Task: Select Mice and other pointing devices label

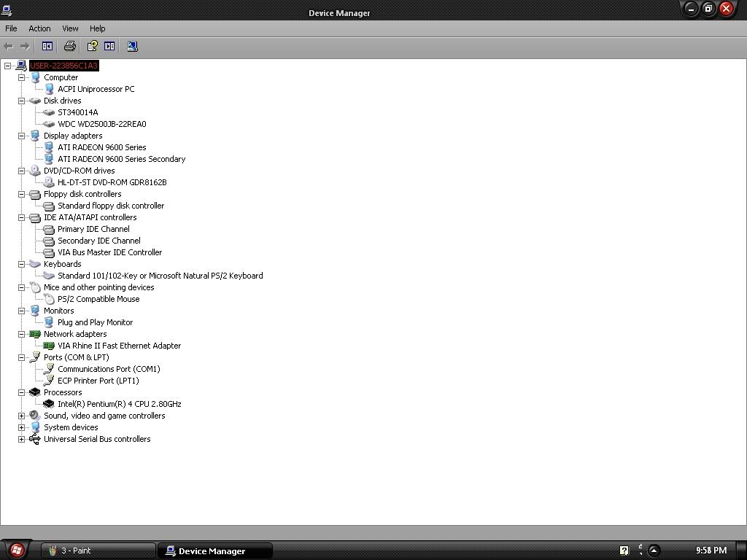Action: pyautogui.click(x=99, y=287)
